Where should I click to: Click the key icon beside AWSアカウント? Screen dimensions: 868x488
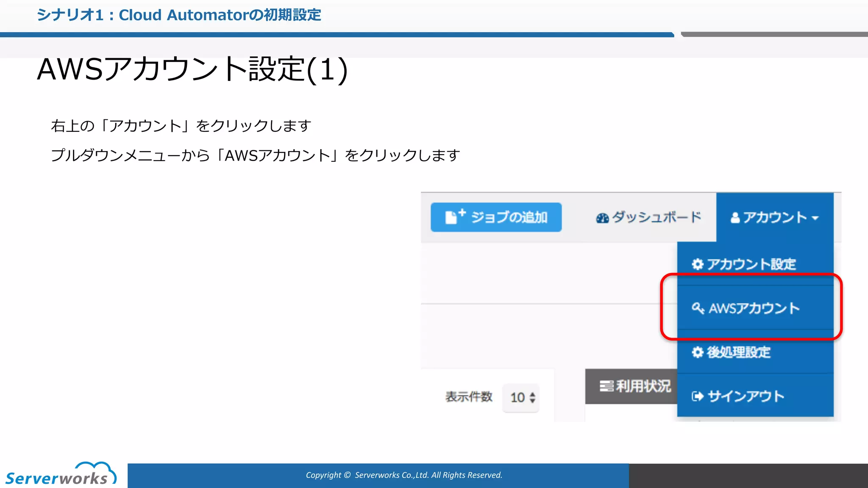click(698, 308)
